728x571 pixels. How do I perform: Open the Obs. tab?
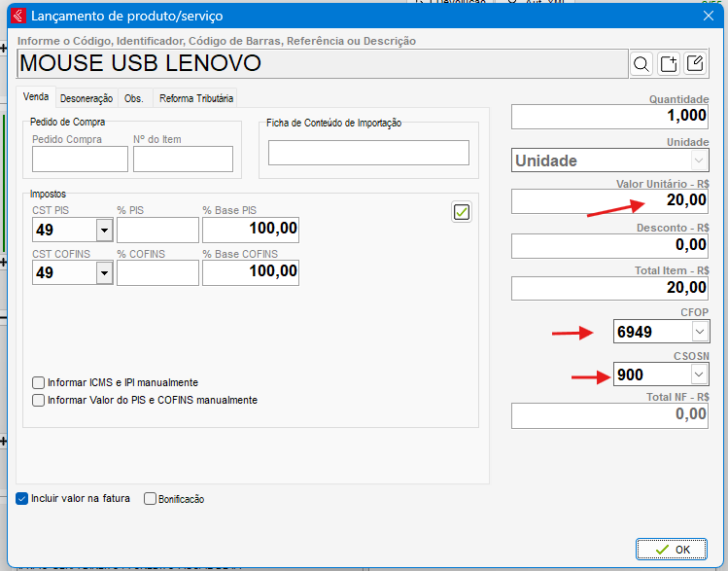pyautogui.click(x=134, y=98)
